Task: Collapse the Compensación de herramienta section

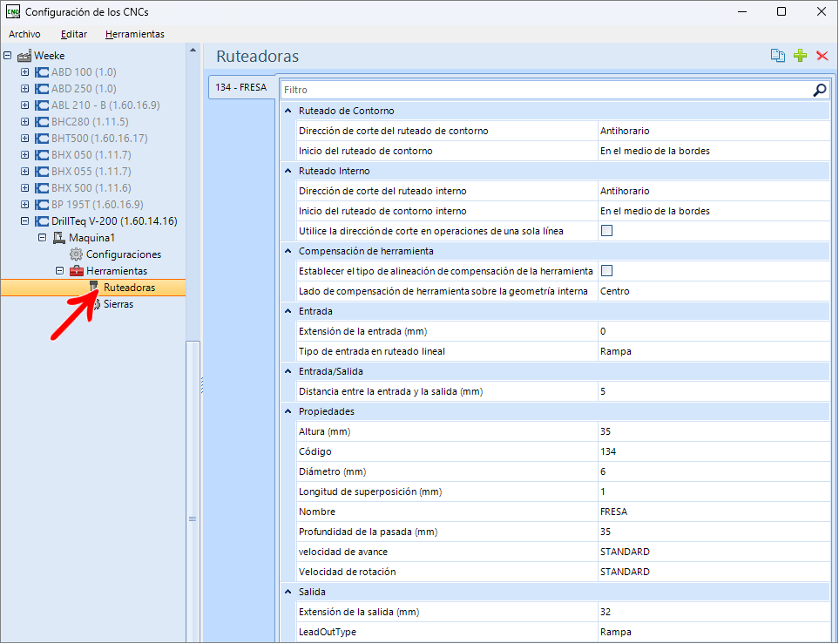Action: [288, 251]
